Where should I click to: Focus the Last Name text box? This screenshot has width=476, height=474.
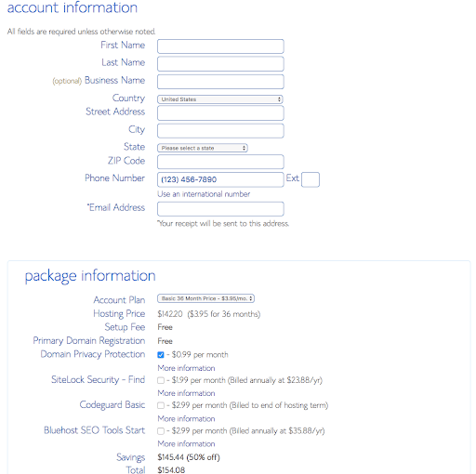point(220,64)
